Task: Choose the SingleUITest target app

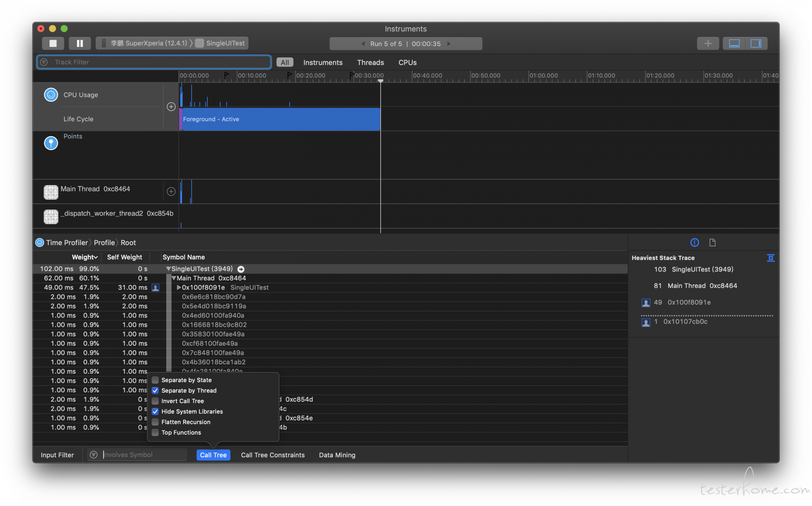Action: 221,43
